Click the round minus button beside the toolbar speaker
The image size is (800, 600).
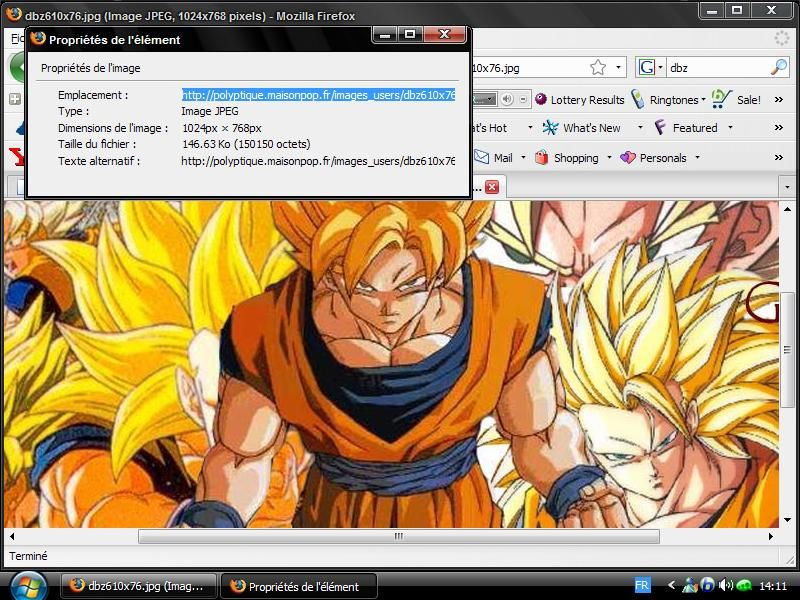523,99
